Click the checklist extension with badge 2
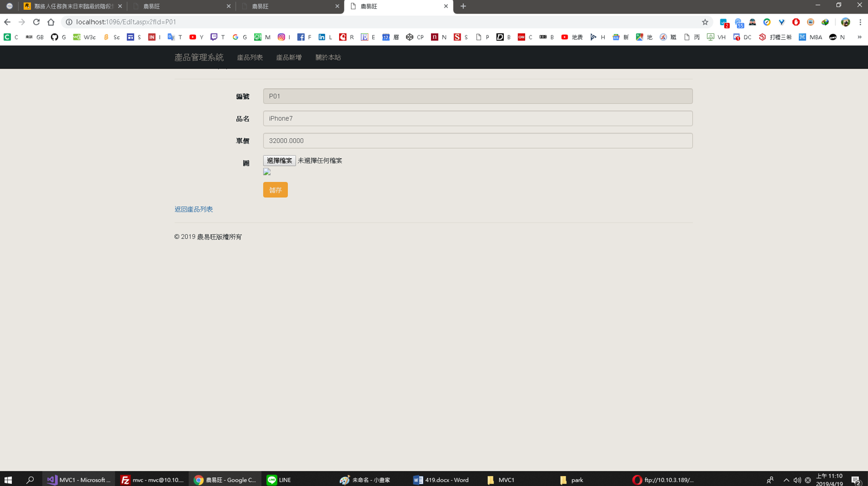Image resolution: width=868 pixels, height=486 pixels. 724,23
